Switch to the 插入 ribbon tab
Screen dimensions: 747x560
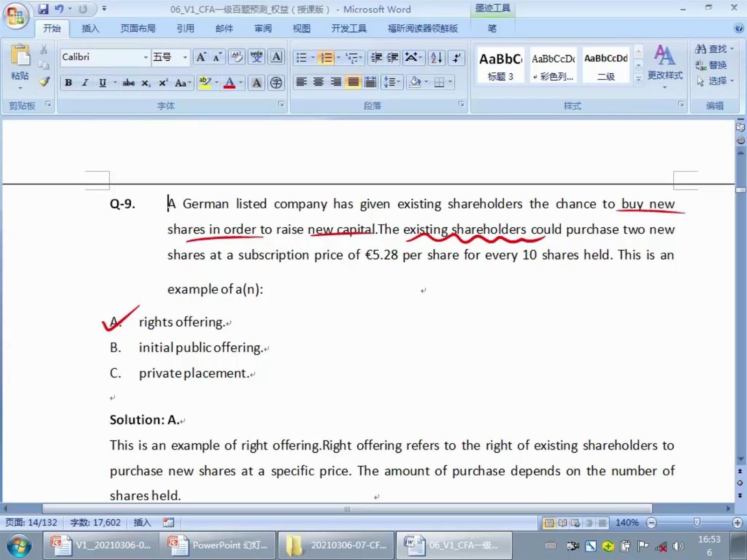point(90,28)
